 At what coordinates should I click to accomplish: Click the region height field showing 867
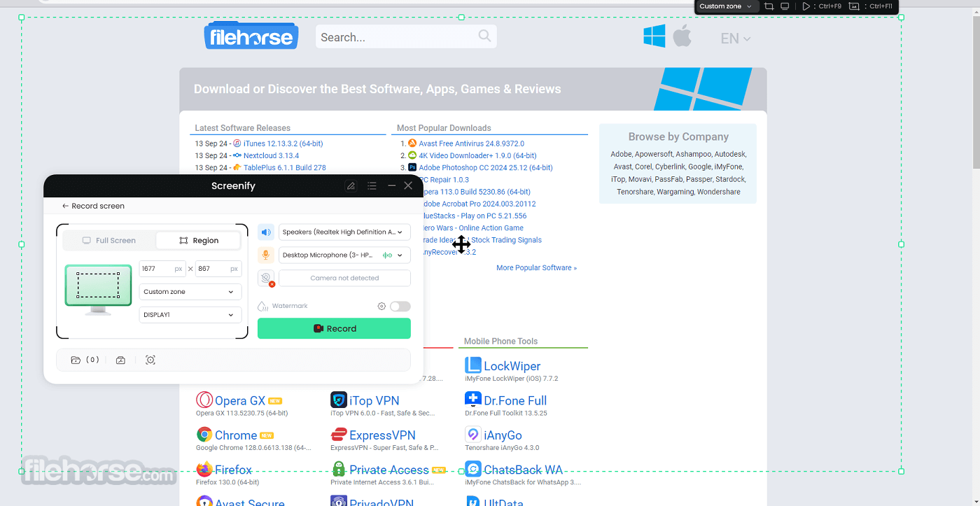(218, 269)
